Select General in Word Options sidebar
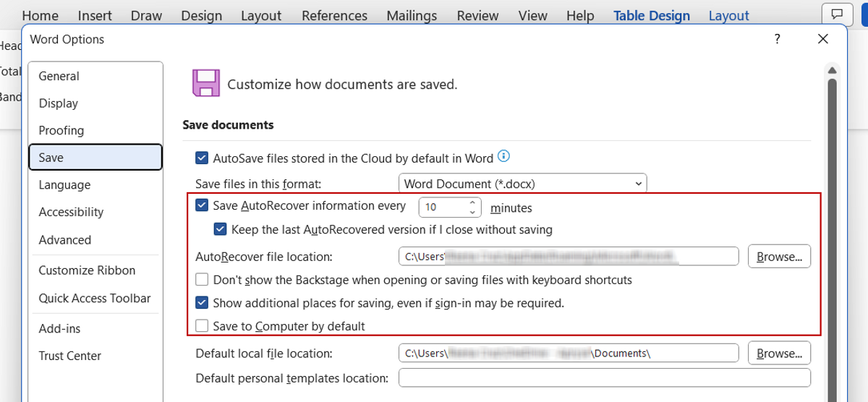The height and width of the screenshot is (402, 868). click(95, 76)
